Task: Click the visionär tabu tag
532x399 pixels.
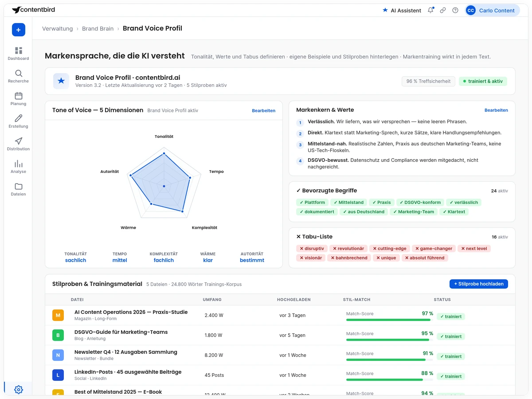Action: [311, 258]
